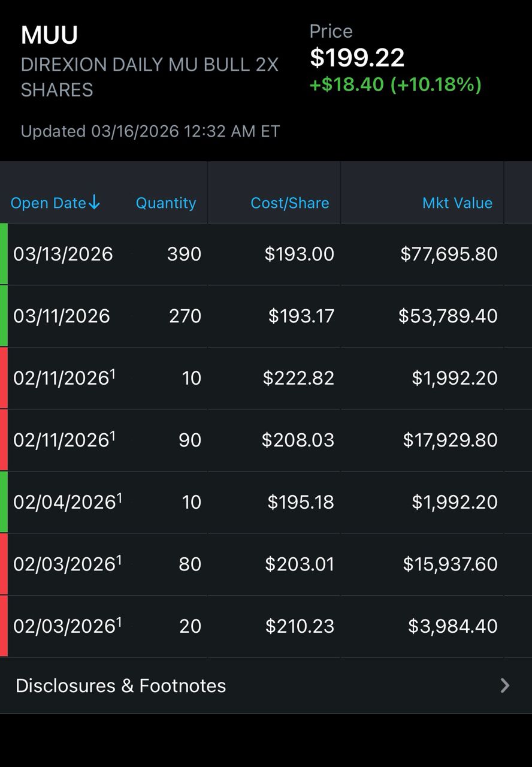Tap the $199.22 current price
This screenshot has height=767, width=532.
357,58
